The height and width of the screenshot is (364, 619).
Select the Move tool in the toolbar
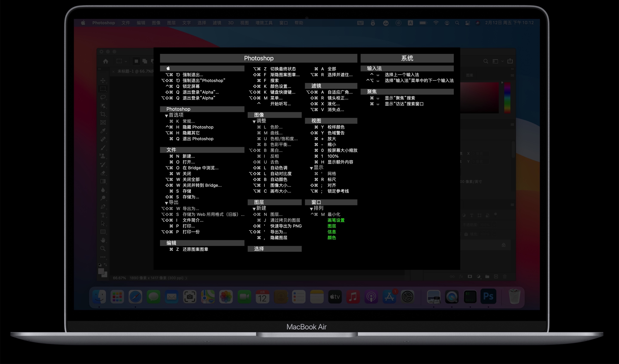click(103, 80)
